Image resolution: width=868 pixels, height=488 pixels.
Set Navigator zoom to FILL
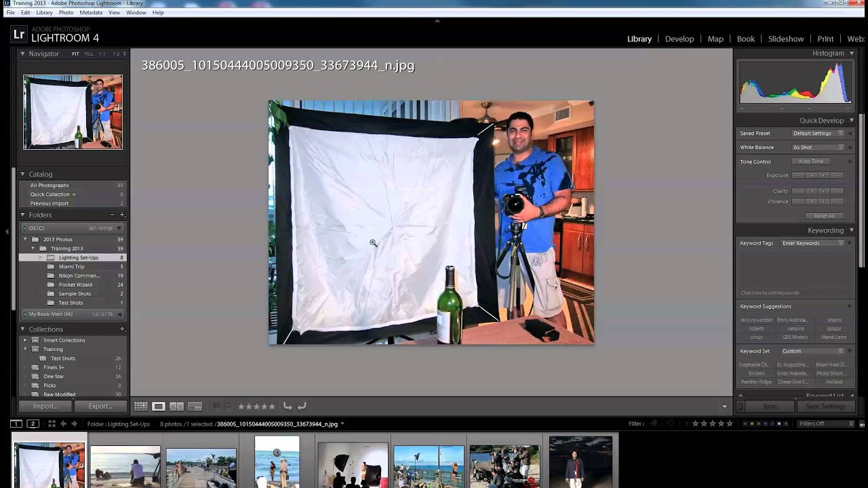tap(89, 54)
